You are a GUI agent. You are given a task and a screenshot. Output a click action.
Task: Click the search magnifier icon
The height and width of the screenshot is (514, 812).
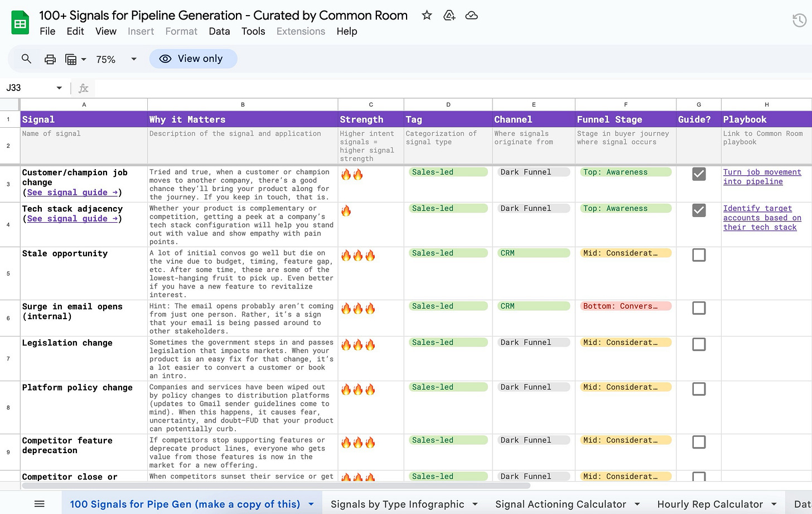[x=26, y=59]
